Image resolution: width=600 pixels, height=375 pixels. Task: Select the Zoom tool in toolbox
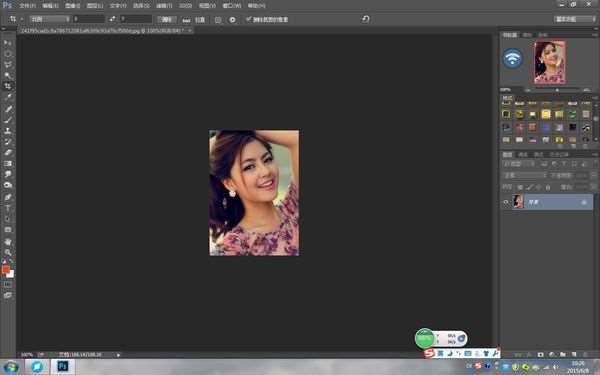pyautogui.click(x=8, y=253)
